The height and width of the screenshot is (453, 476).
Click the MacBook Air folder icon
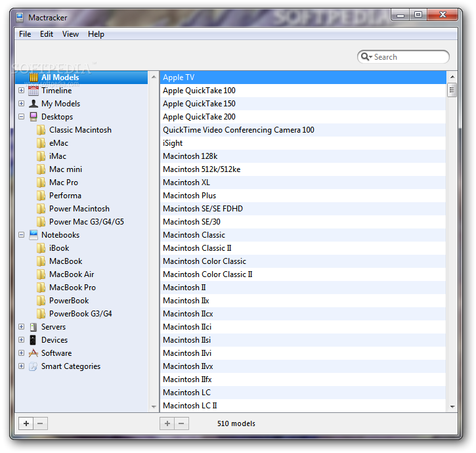41,274
